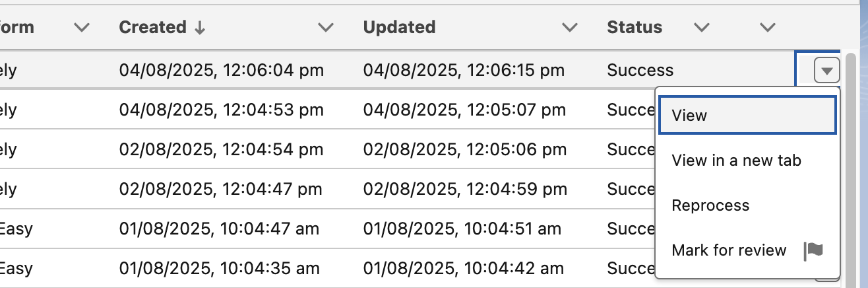Click the 04/08/2025, 12:05:07 pm updated cell
Image resolution: width=868 pixels, height=288 pixels.
click(x=464, y=110)
